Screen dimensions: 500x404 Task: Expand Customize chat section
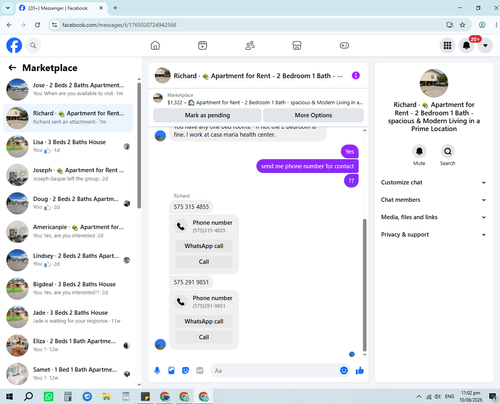click(x=433, y=182)
